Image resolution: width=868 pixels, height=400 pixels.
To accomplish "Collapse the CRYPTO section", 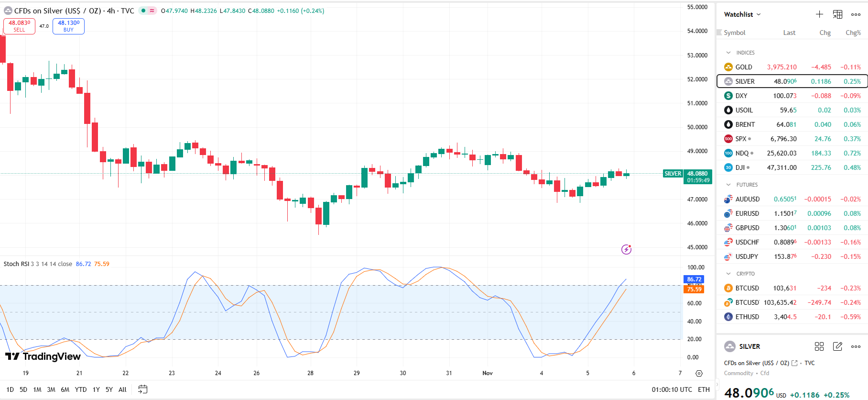I will 728,274.
